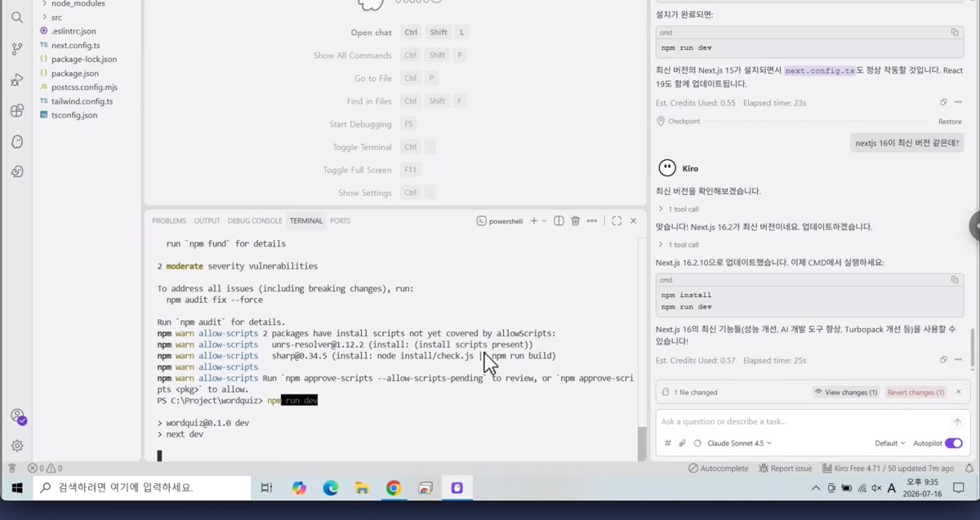The width and height of the screenshot is (980, 520).
Task: Open the Search view in activity bar
Action: click(x=17, y=17)
